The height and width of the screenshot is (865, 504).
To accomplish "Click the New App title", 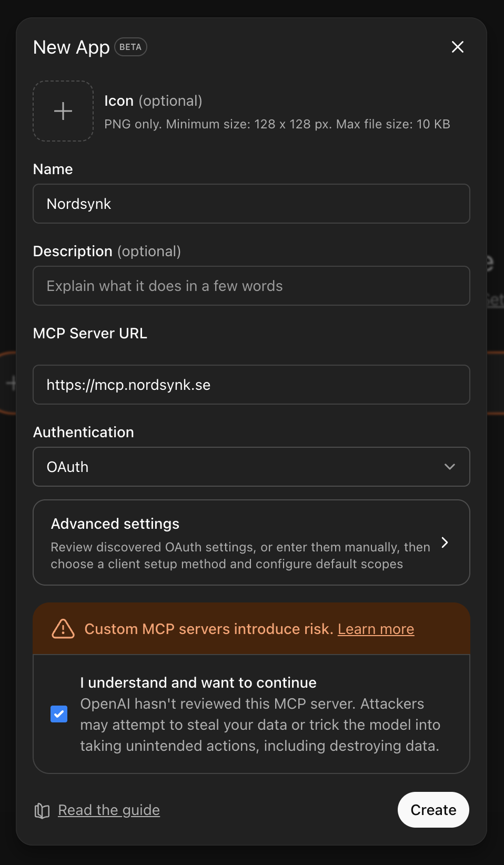I will click(x=72, y=47).
